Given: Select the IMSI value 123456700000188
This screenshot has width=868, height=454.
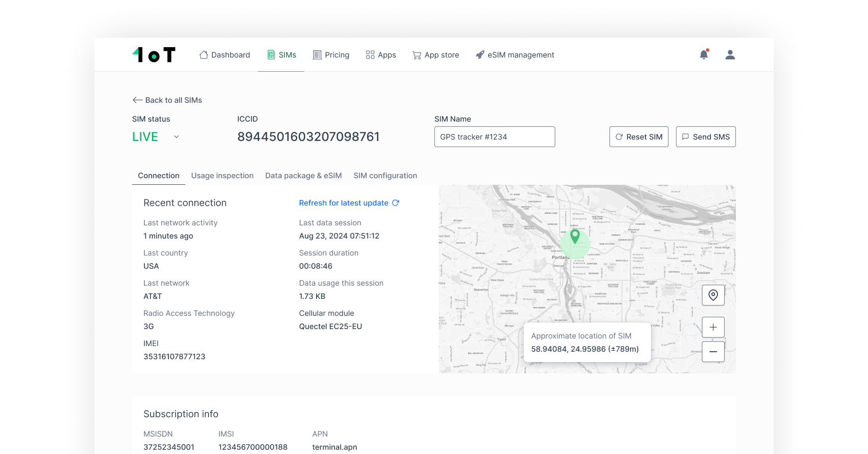Looking at the screenshot, I should coord(253,447).
